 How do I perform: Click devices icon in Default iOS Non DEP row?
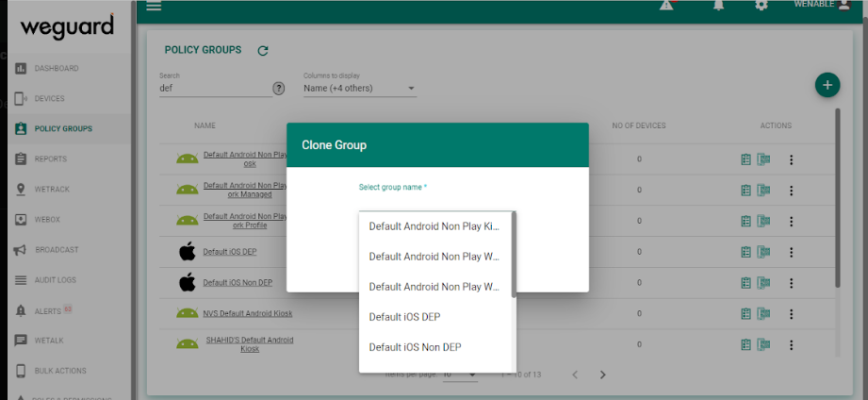point(764,283)
